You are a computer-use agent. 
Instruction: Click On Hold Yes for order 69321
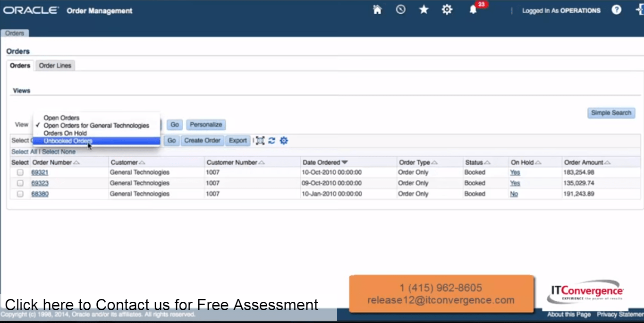click(x=515, y=172)
